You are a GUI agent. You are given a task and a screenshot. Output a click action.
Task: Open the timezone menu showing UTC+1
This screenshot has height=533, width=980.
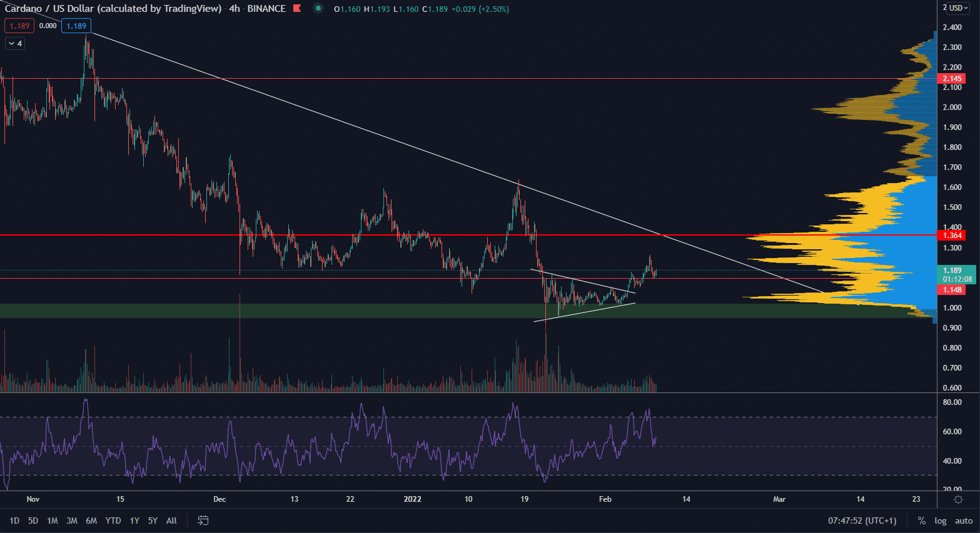pos(862,521)
